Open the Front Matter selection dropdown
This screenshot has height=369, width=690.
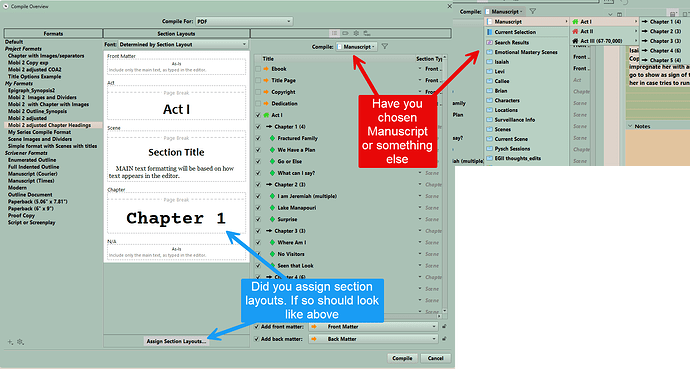pyautogui.click(x=373, y=327)
